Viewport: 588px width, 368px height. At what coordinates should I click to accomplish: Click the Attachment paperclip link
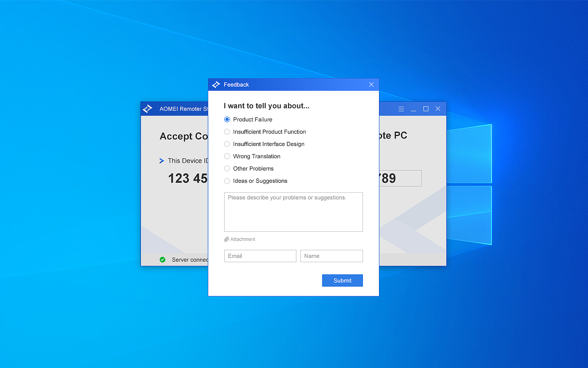(x=240, y=239)
